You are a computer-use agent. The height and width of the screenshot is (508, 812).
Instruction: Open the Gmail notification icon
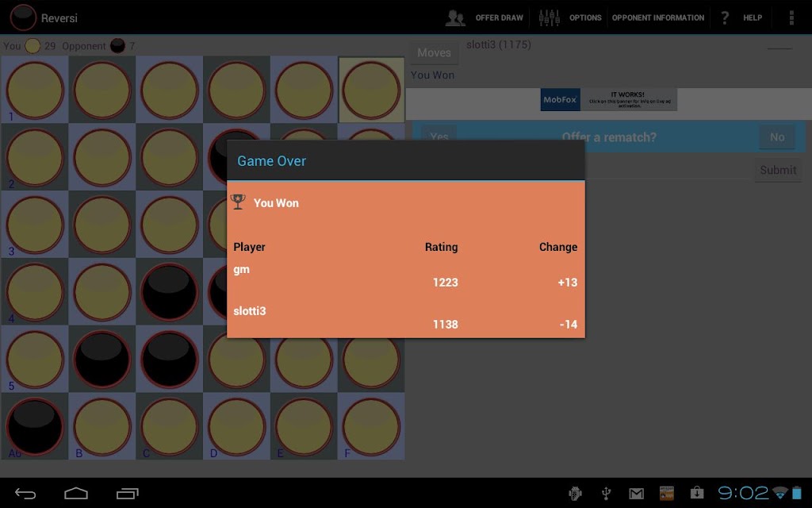637,494
